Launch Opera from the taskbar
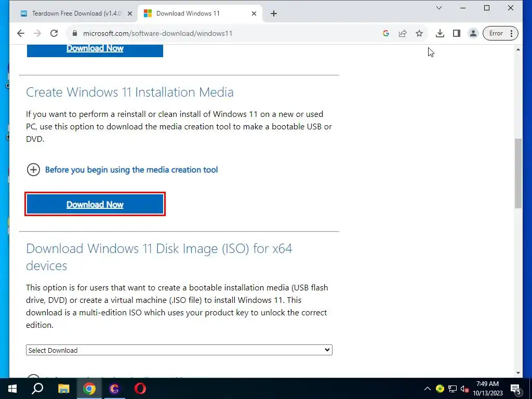 coord(140,389)
